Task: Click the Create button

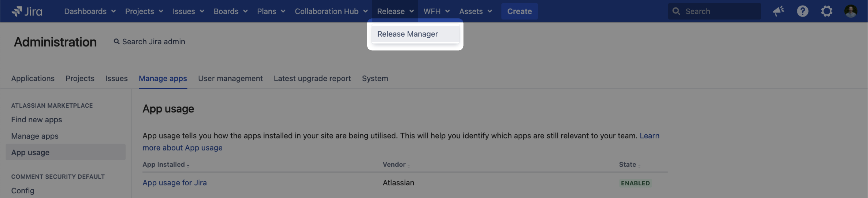Action: pyautogui.click(x=519, y=12)
